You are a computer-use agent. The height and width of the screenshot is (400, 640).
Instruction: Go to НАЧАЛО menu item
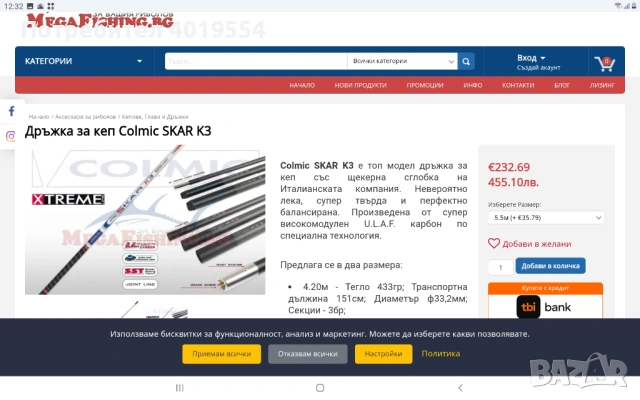pos(302,85)
